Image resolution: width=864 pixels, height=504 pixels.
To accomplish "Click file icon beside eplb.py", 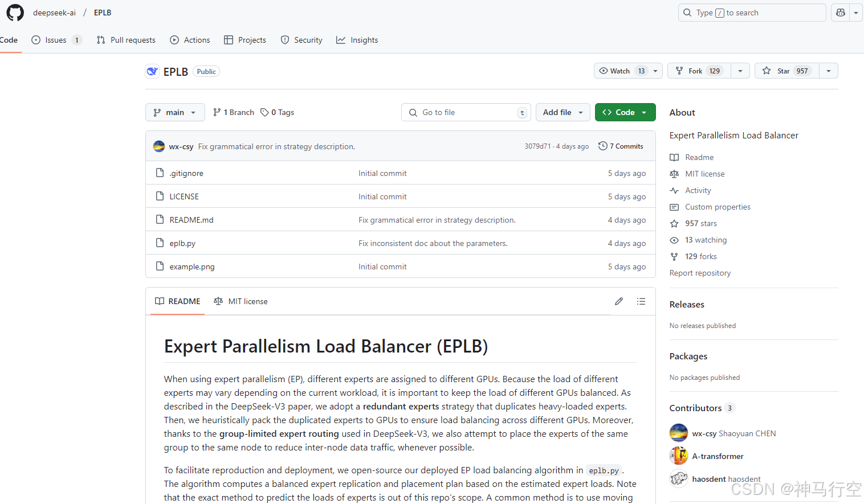I will coord(160,243).
